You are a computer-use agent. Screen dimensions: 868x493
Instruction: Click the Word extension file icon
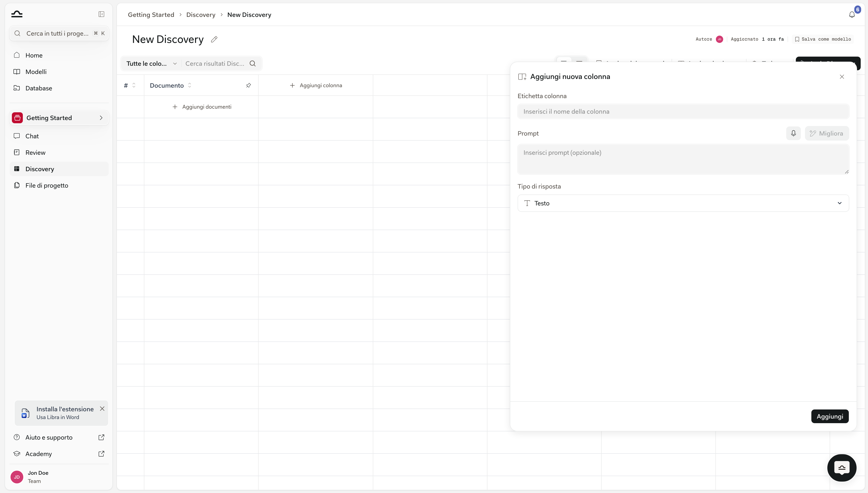click(25, 413)
